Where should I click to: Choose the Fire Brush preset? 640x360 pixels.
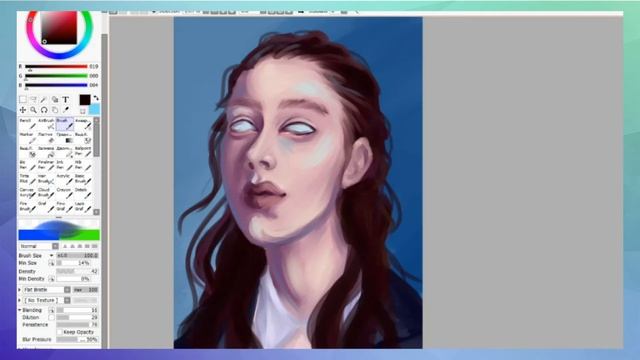(x=28, y=207)
